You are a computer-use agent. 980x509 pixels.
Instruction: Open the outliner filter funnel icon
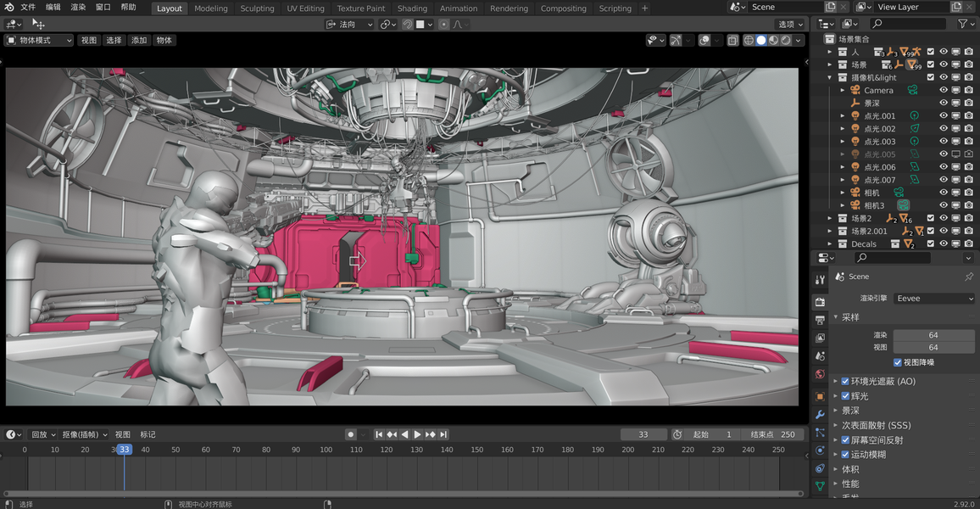pos(962,24)
